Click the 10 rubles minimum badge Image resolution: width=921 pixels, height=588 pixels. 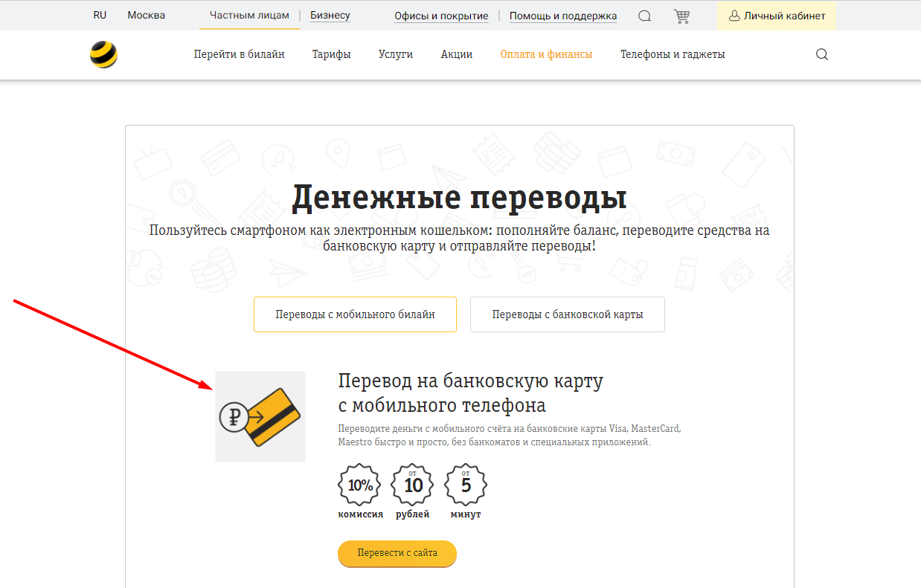point(413,485)
